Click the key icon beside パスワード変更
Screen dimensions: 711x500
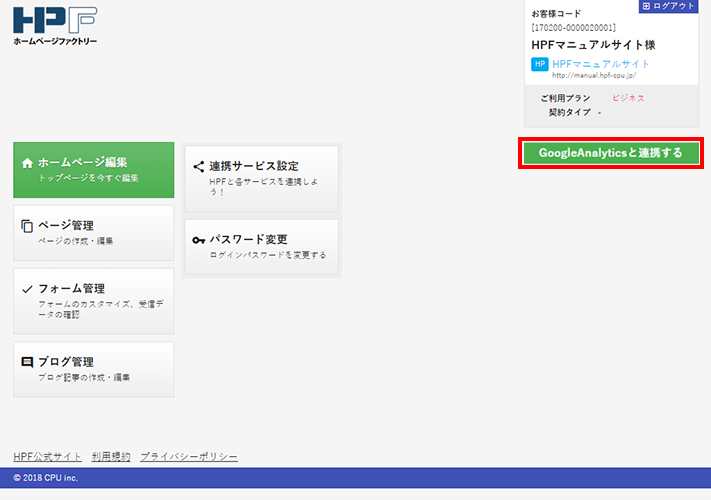[x=199, y=240]
